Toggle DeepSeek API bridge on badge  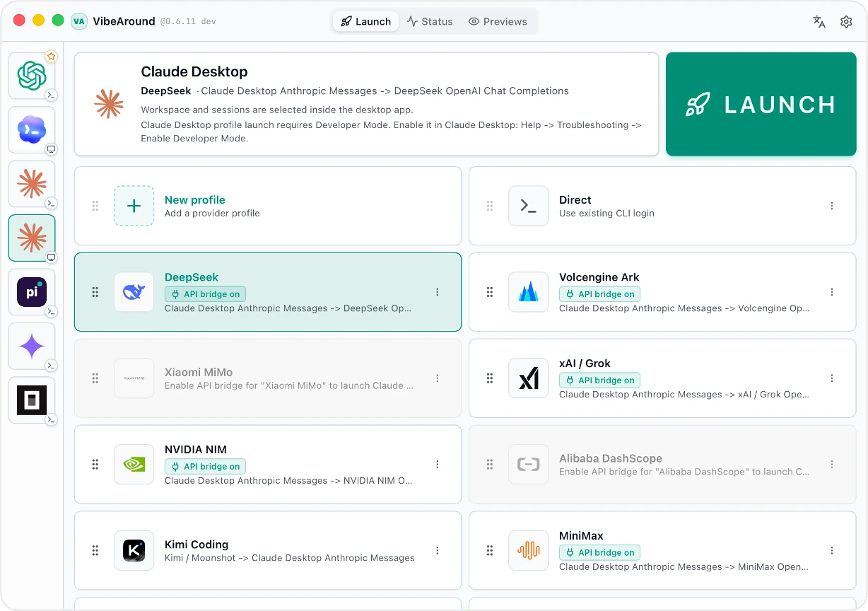tap(205, 294)
